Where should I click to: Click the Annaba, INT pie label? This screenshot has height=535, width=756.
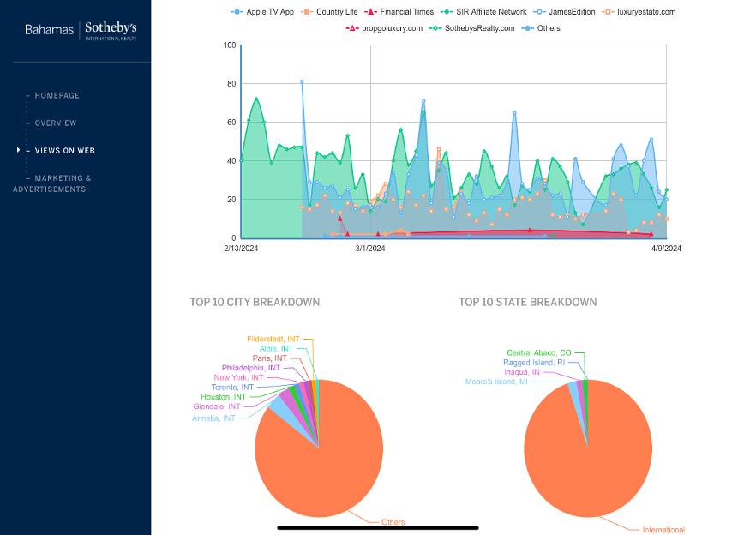[x=213, y=418]
